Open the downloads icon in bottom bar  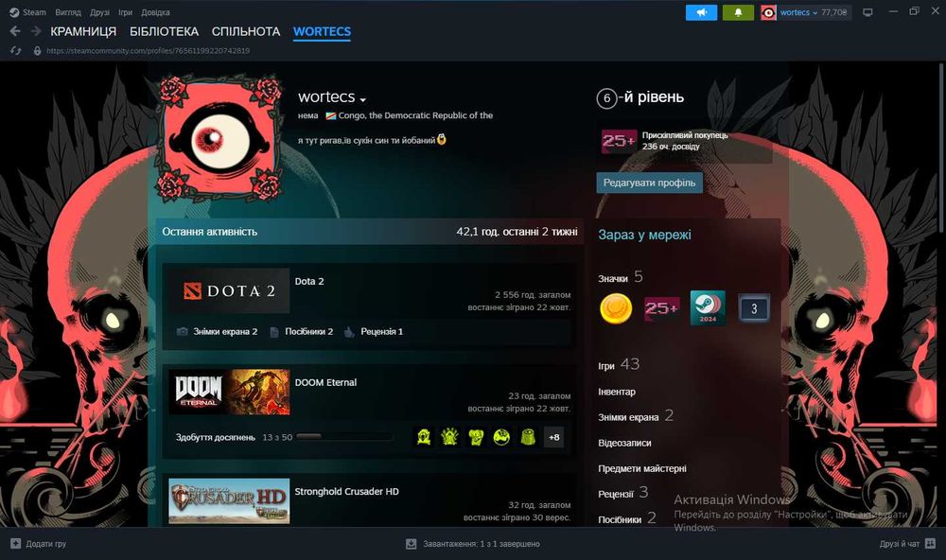(x=411, y=544)
